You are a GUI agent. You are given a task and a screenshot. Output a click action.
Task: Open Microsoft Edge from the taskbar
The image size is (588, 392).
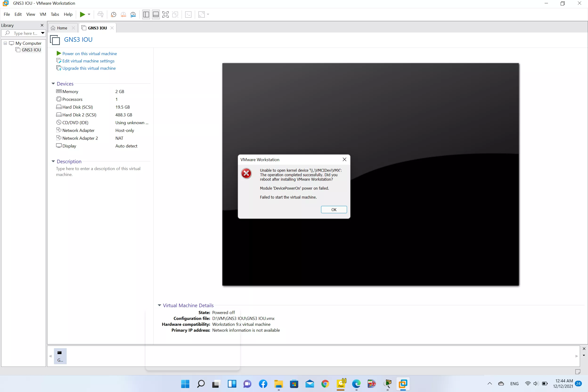tap(356, 384)
